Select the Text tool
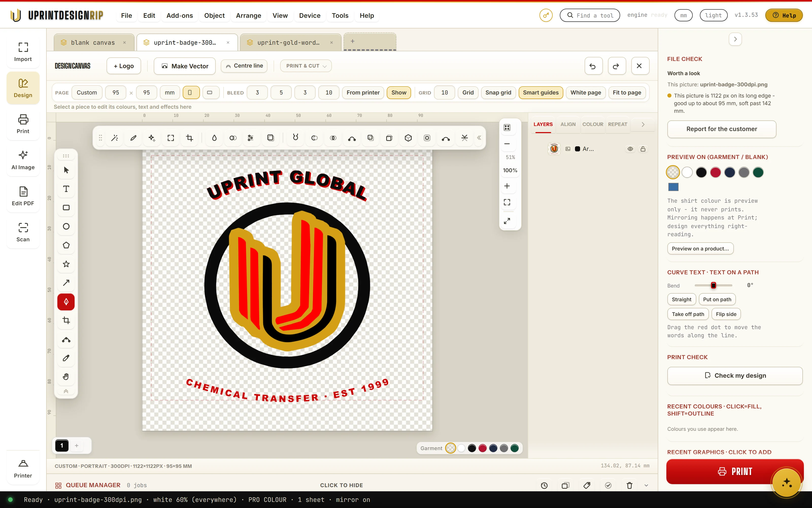 click(66, 189)
